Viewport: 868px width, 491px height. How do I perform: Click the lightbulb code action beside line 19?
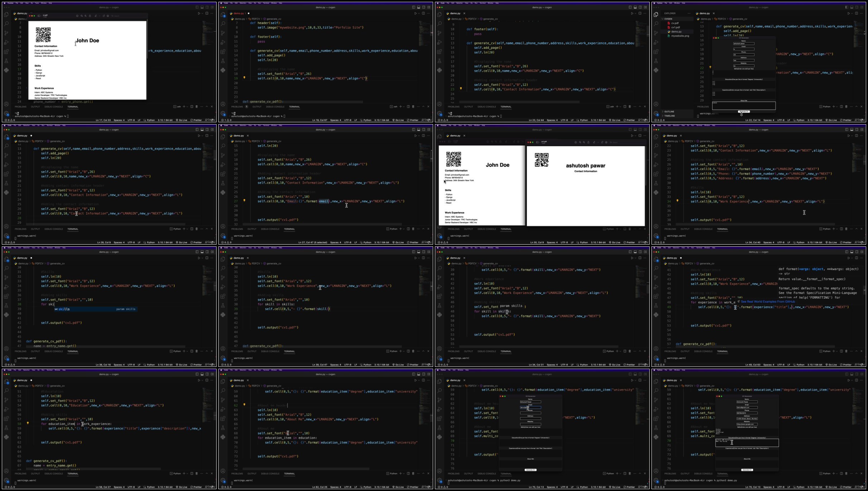click(x=244, y=78)
